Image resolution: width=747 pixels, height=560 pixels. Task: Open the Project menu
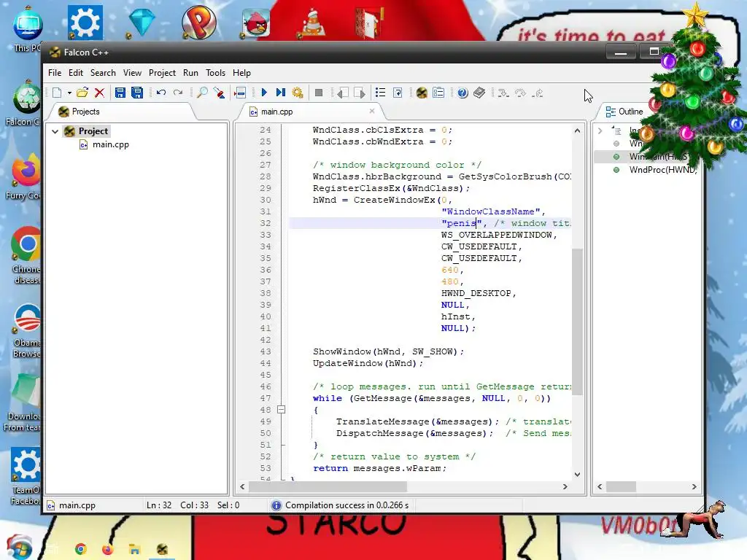point(162,73)
